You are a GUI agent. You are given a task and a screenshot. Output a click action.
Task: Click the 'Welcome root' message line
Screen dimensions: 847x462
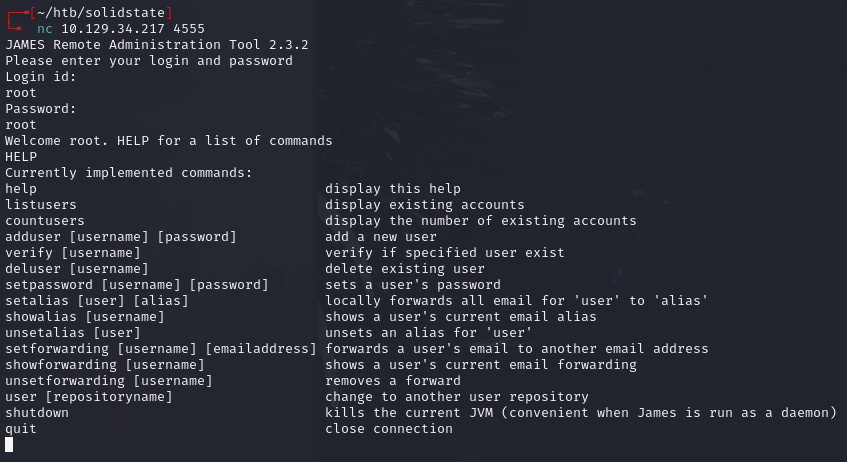point(168,140)
